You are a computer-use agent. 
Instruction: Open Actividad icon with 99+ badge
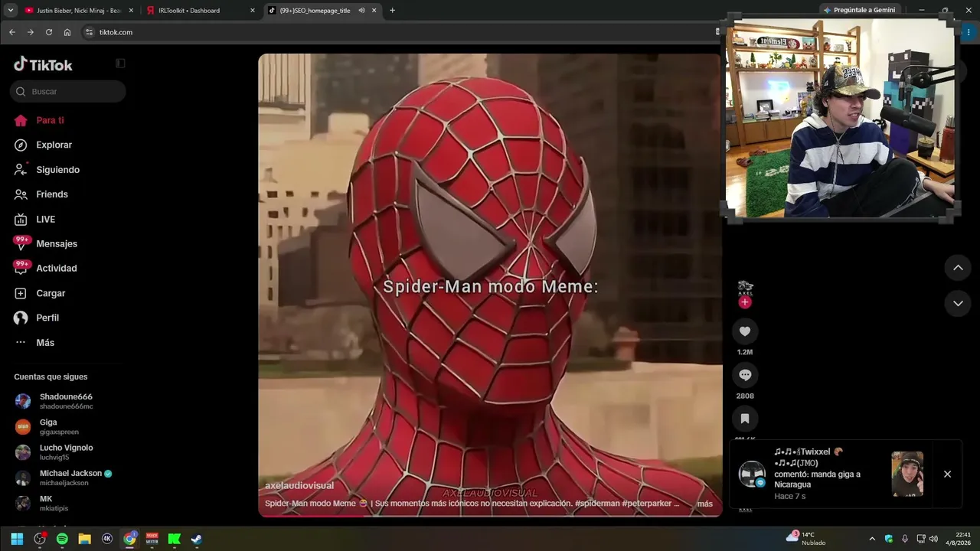tap(21, 268)
